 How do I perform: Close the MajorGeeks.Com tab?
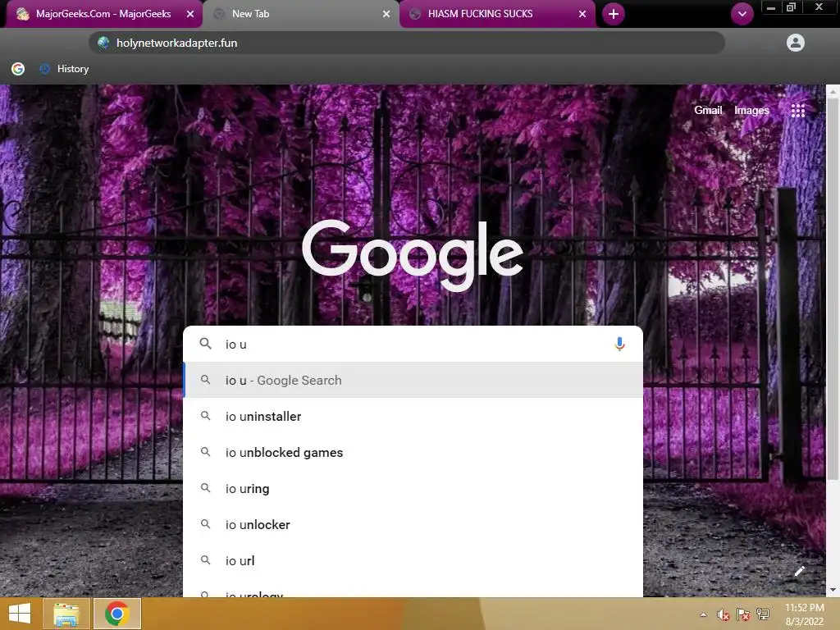click(x=190, y=15)
